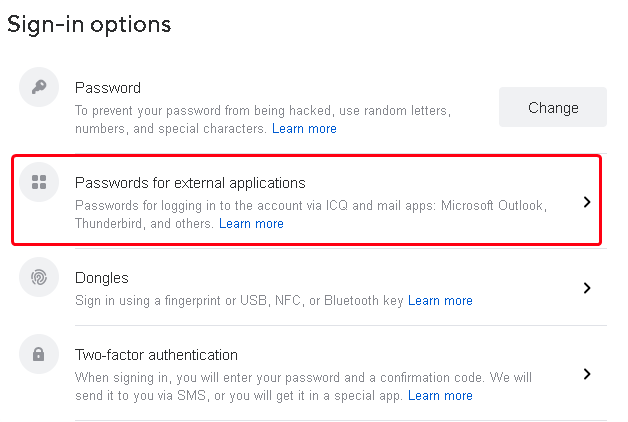Follow Learn more link for external applications
628x422 pixels.
point(251,224)
